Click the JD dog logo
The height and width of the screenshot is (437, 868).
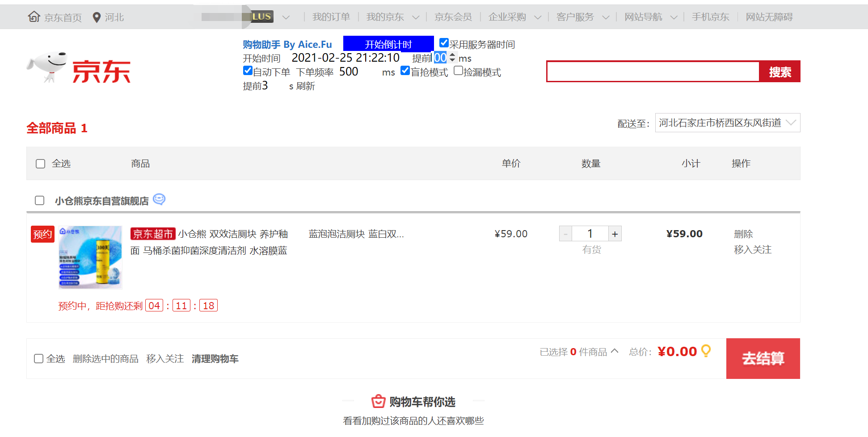47,67
